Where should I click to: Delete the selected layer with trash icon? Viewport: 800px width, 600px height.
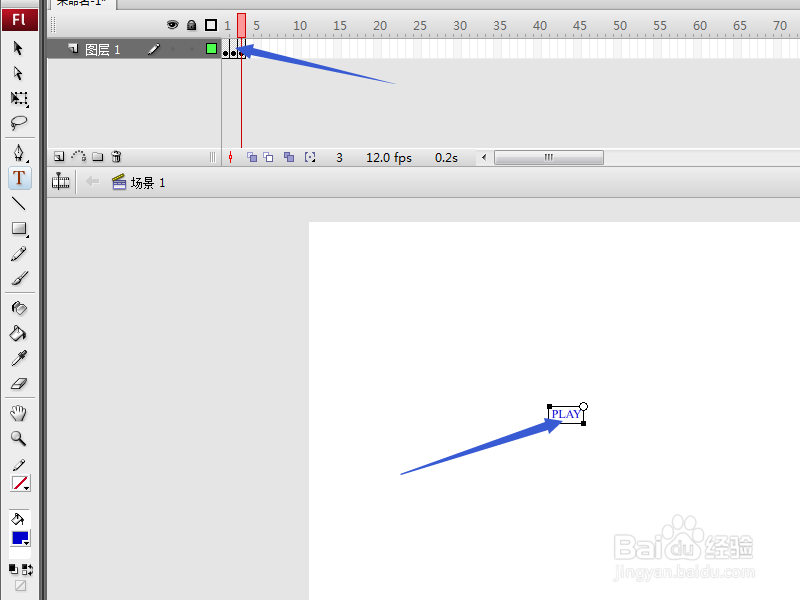[117, 156]
